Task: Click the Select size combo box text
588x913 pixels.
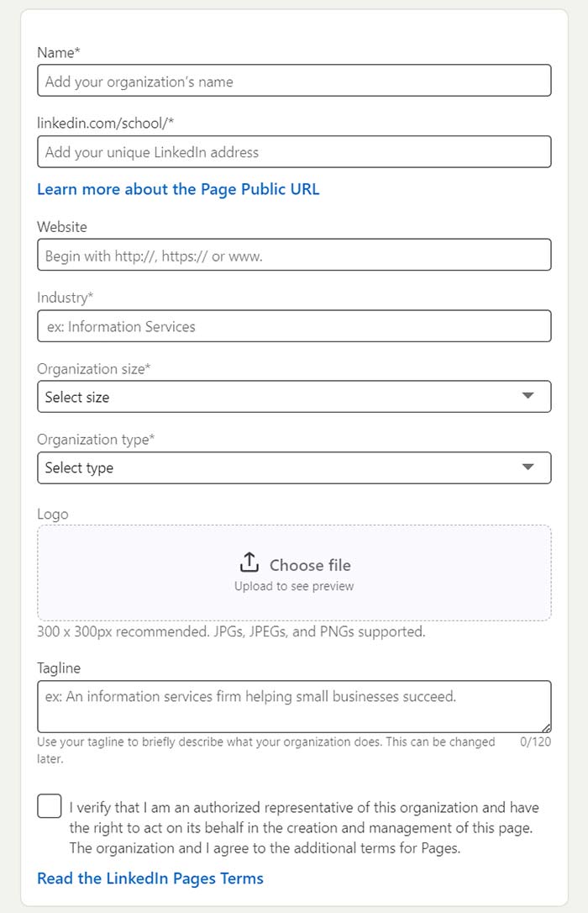Action: tap(77, 397)
